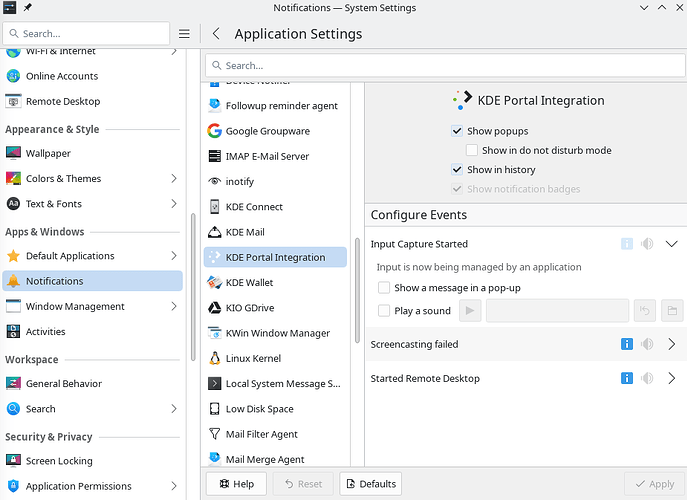Screen dimensions: 687x500
Task: Click the folder icon to browse sound file
Action: 672,311
